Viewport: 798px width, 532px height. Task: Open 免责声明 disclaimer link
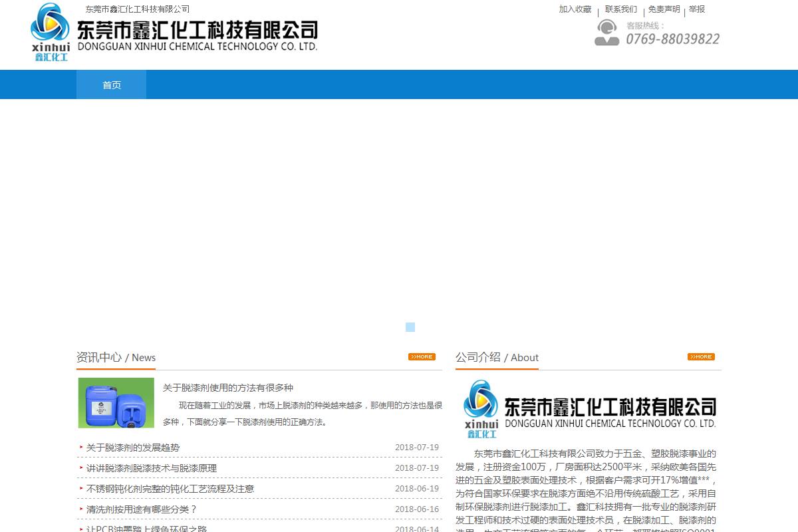pos(664,9)
